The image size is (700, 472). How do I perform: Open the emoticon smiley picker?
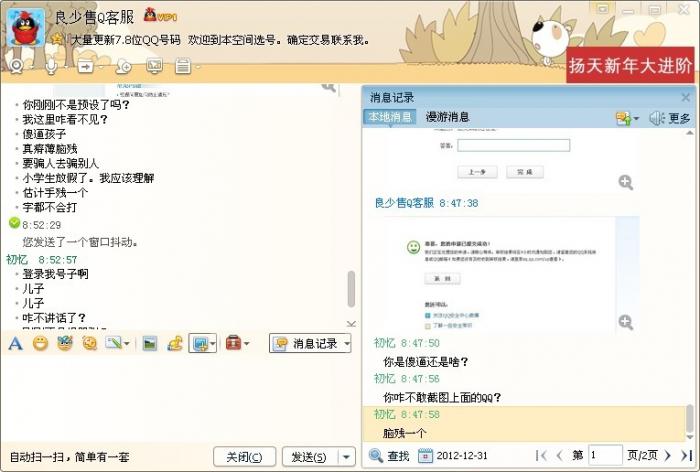pyautogui.click(x=40, y=343)
